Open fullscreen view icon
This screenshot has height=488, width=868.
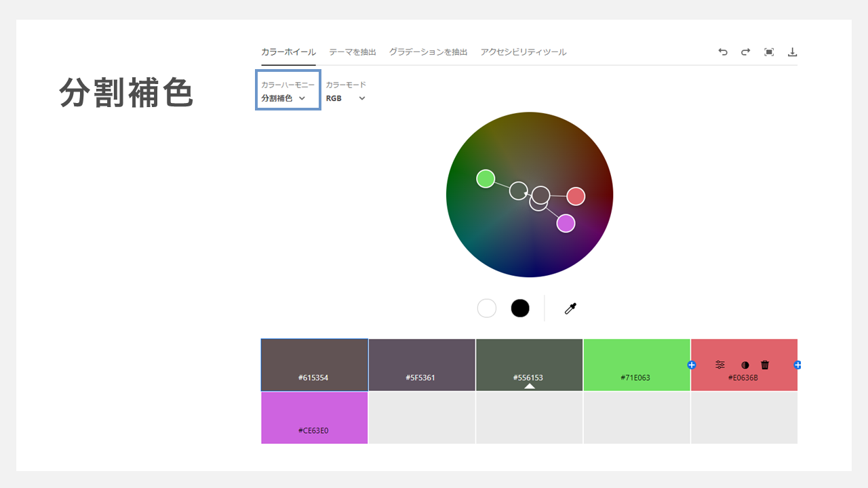point(769,52)
